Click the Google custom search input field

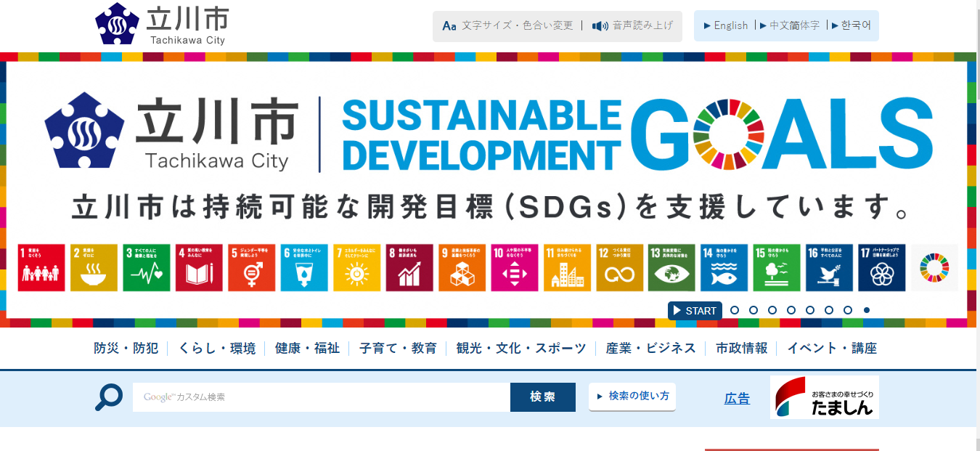(322, 397)
